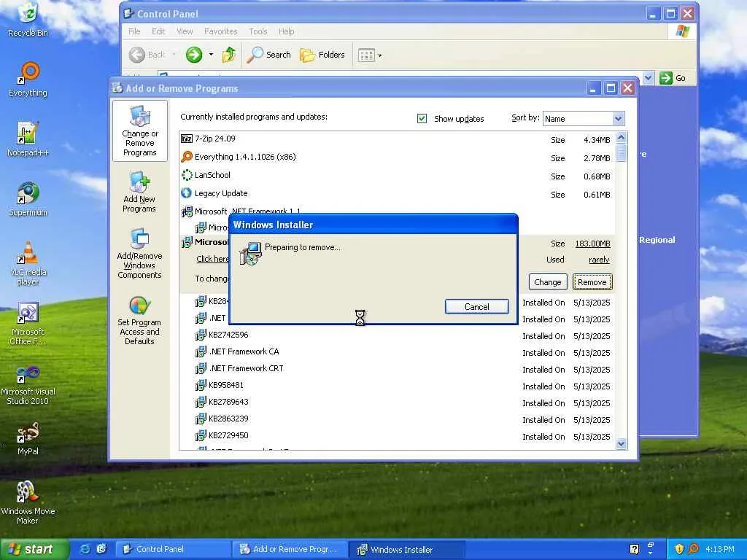Open Add/Remove Windows Components

pos(139,253)
